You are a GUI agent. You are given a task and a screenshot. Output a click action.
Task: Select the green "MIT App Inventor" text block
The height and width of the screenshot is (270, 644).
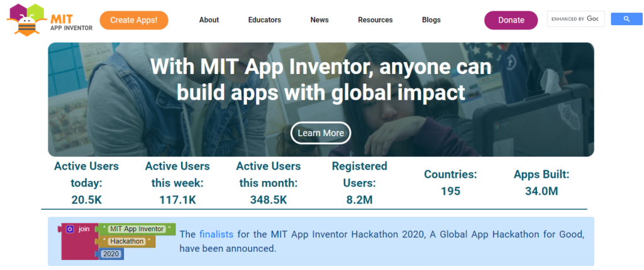(136, 229)
